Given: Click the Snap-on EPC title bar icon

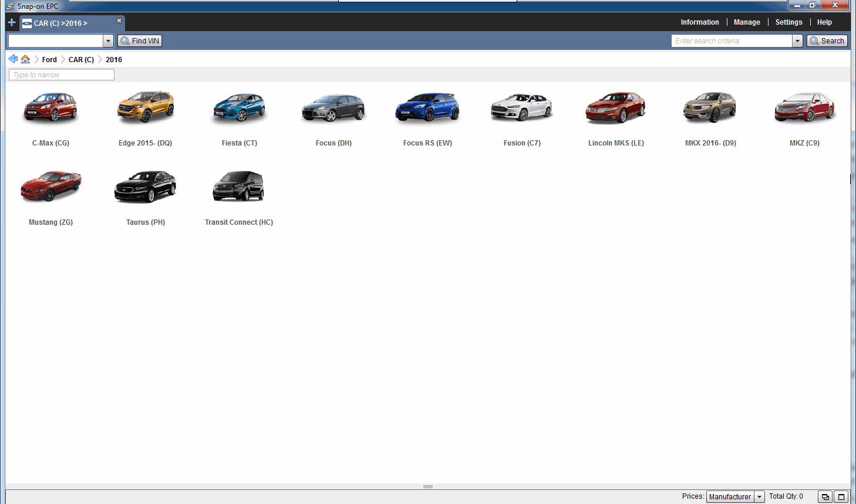Looking at the screenshot, I should pos(10,6).
